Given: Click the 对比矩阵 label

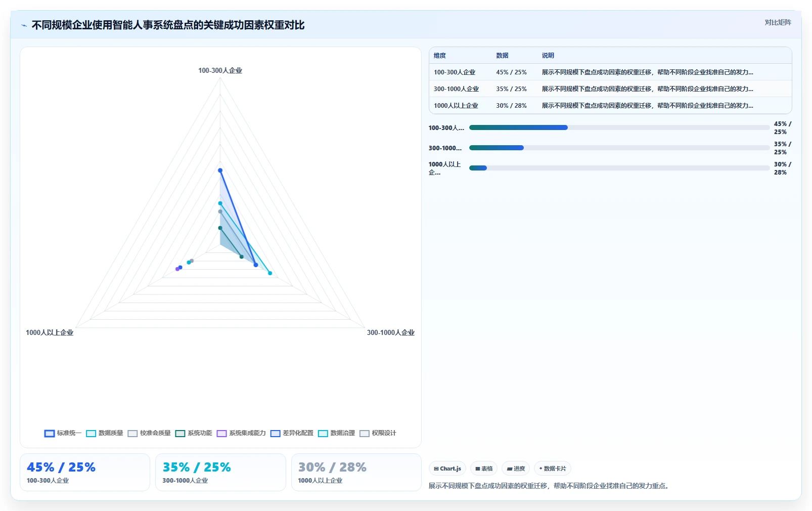Looking at the screenshot, I should click(778, 22).
